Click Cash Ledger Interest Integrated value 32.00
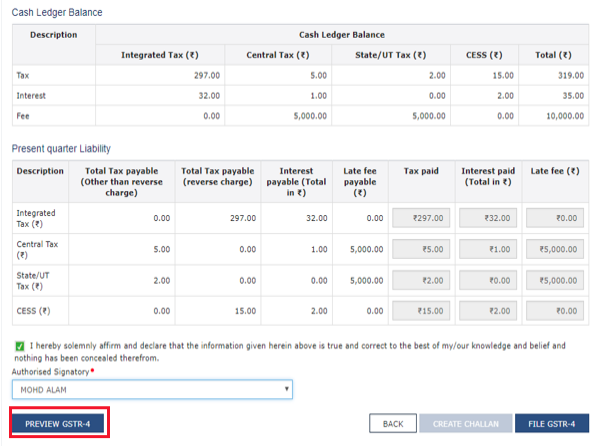The image size is (591, 446). [209, 96]
